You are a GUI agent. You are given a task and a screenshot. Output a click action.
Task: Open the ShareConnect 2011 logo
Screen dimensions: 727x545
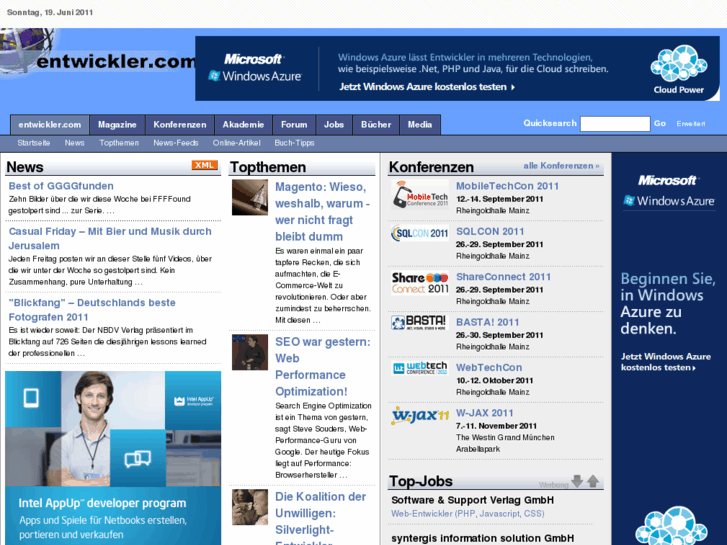(x=420, y=283)
